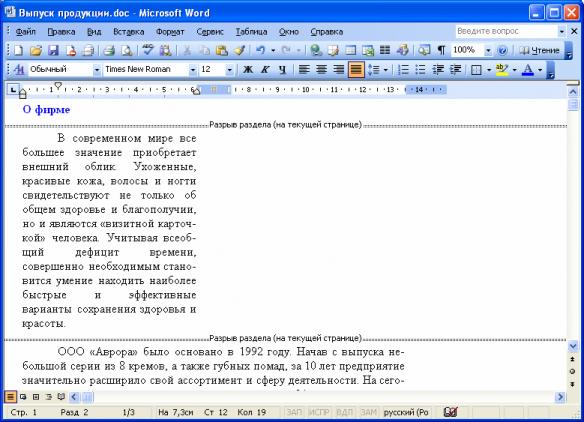Switch to Outline view icon
This screenshot has width=584, height=422.
[48, 397]
